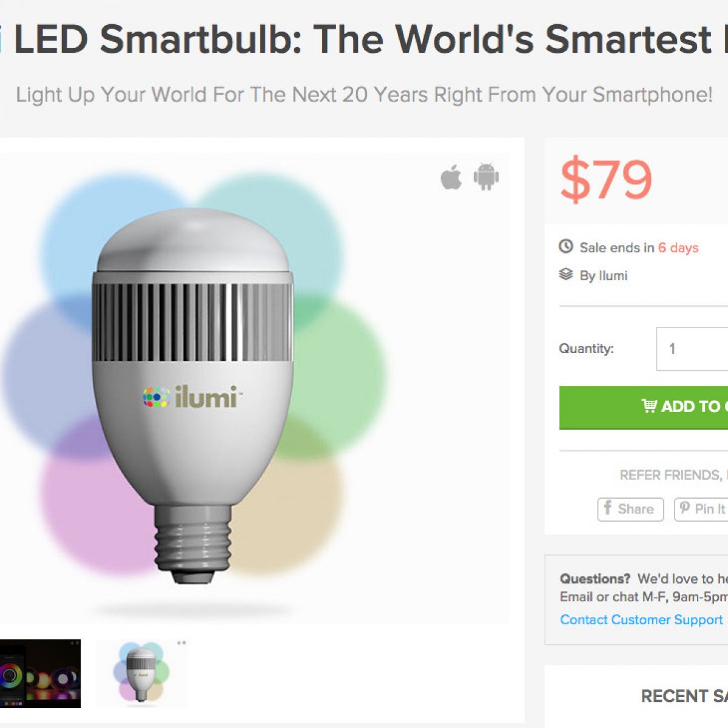This screenshot has width=728, height=728.
Task: Click the Android robot icon
Action: point(486,177)
